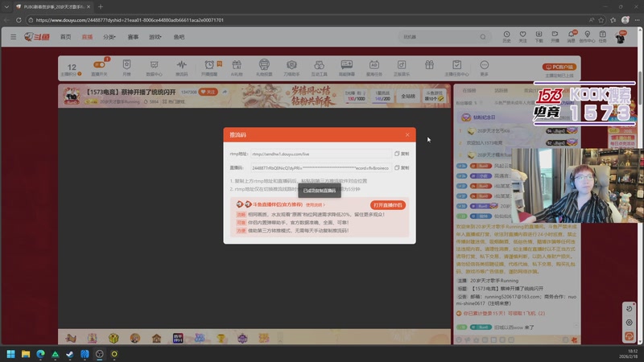The image size is (644, 362).
Task: Click the 直播码 stream key field
Action: pyautogui.click(x=320, y=168)
